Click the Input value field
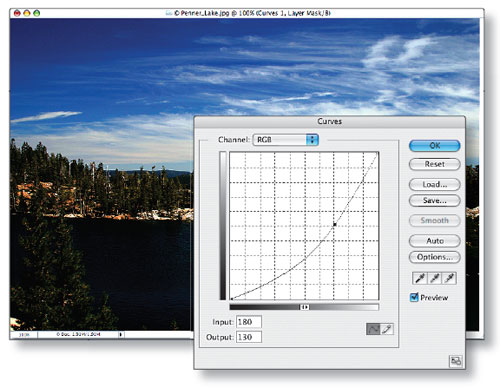500x388 pixels. pyautogui.click(x=249, y=322)
